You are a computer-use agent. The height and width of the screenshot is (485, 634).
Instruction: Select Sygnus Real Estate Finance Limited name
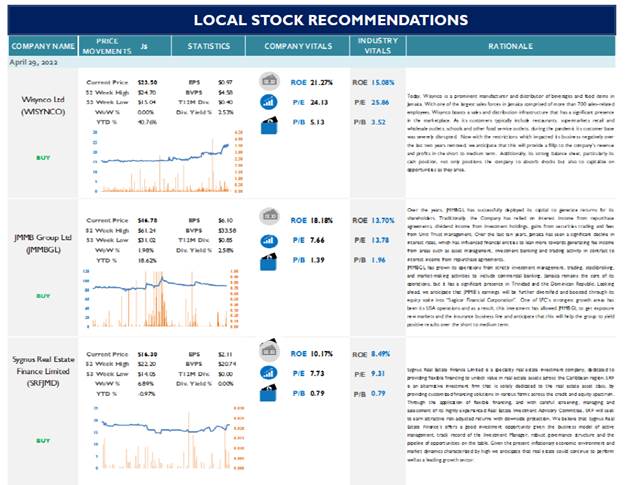[x=43, y=371]
